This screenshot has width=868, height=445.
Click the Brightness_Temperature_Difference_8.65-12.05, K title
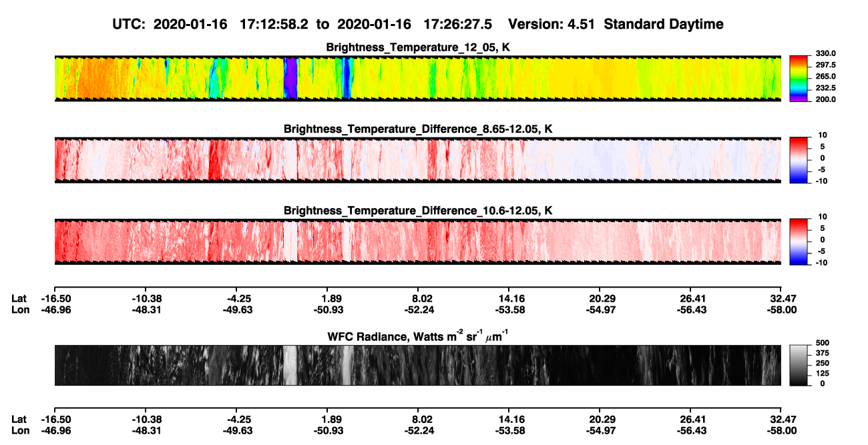417,129
